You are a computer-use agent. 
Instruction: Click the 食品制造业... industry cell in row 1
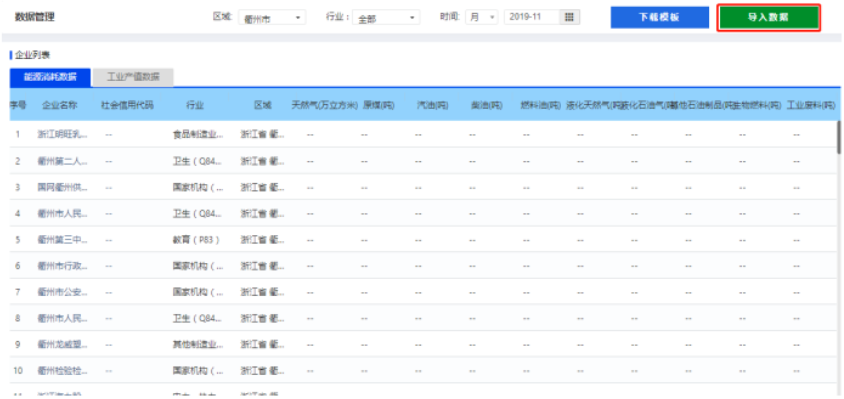pyautogui.click(x=198, y=135)
